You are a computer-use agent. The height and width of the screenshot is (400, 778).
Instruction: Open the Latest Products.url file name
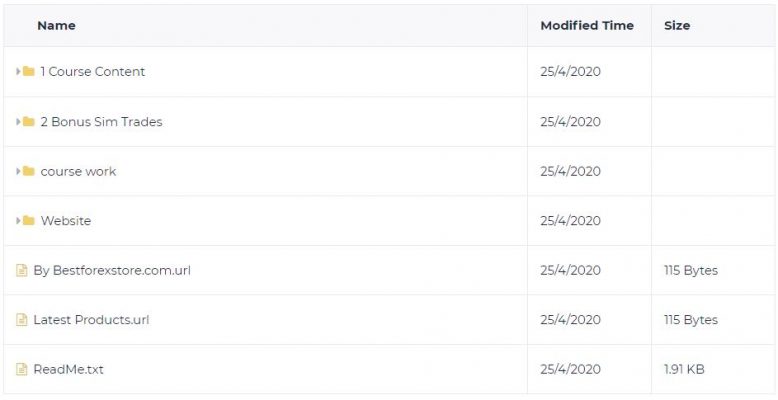(91, 320)
